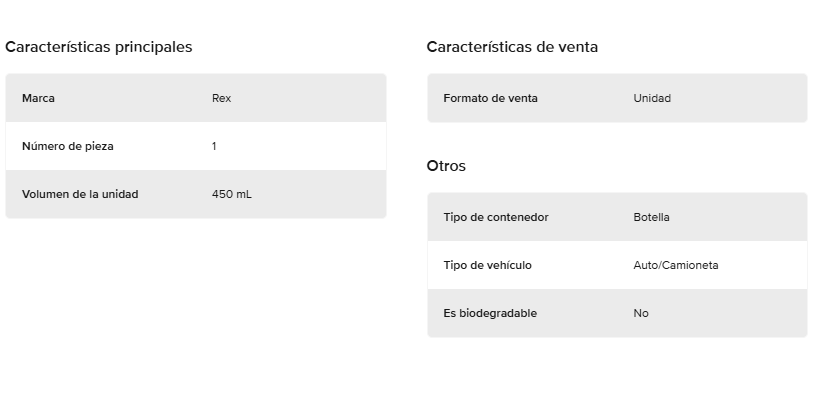Select the Tipo de contenedor label
The height and width of the screenshot is (404, 823).
pos(496,217)
